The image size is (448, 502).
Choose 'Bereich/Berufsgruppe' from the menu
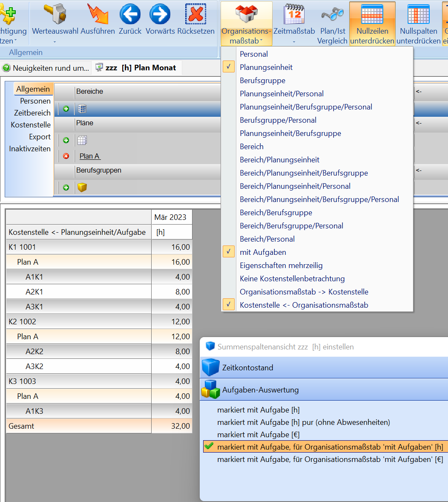(276, 213)
